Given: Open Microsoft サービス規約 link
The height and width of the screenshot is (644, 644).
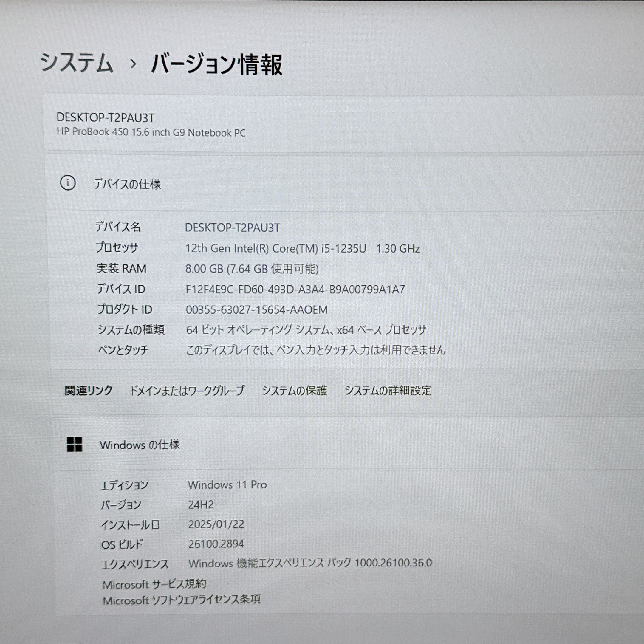Looking at the screenshot, I should 154,584.
